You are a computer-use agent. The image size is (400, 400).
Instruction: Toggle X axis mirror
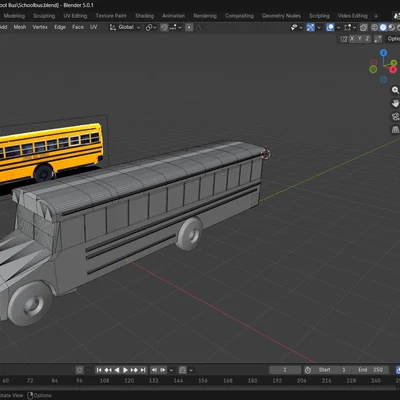click(x=352, y=39)
